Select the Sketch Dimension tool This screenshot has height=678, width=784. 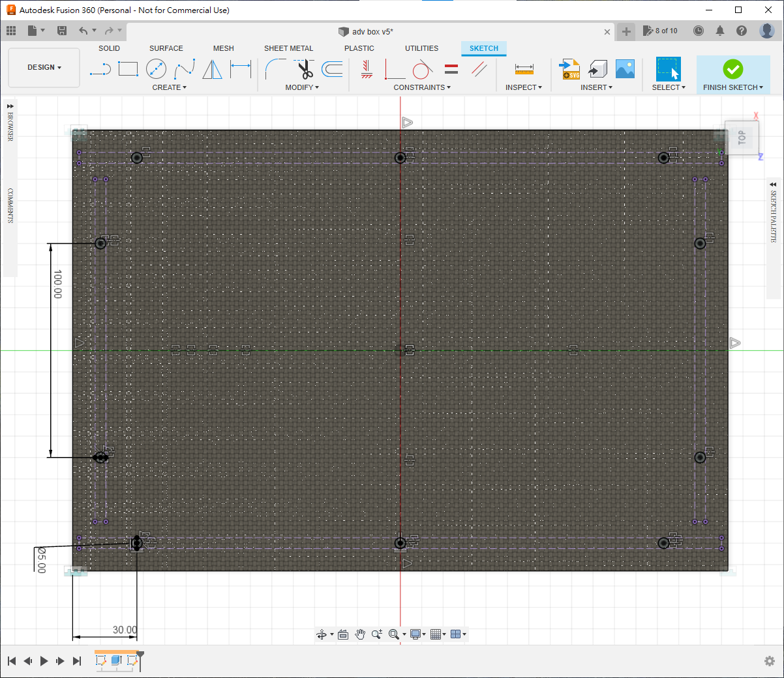point(241,69)
